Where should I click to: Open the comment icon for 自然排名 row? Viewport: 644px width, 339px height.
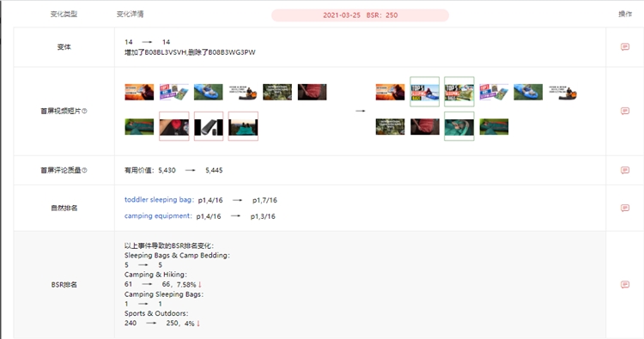pos(625,208)
